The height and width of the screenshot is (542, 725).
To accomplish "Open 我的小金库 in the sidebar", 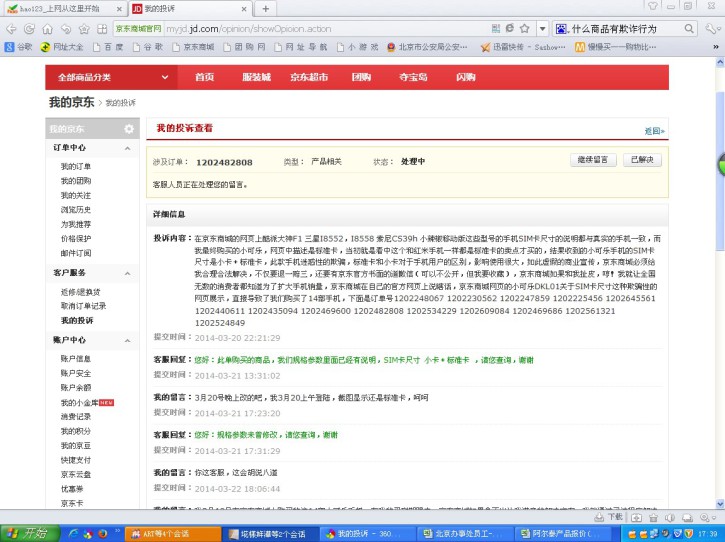I will click(80, 402).
